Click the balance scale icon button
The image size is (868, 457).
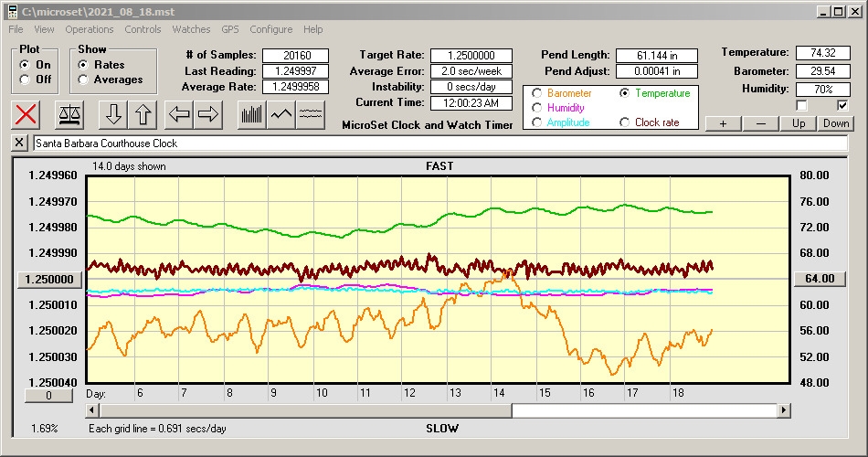pos(69,114)
